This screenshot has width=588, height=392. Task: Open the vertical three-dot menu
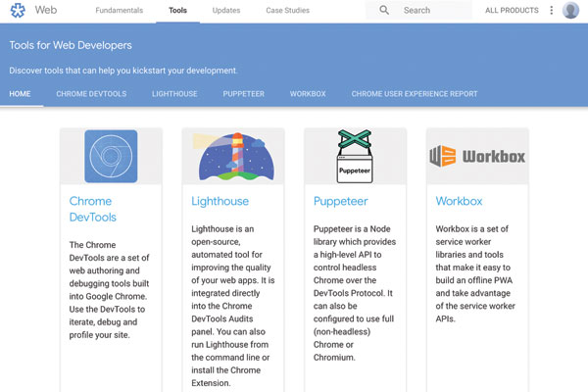tap(552, 11)
